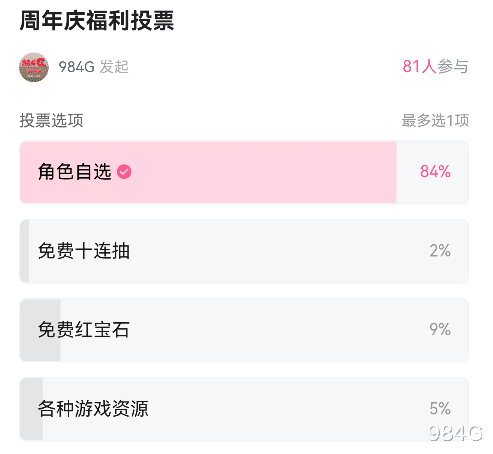Screen dimensions: 493x454
Task: Click the pink progress bar of 角色自选
Action: [208, 172]
